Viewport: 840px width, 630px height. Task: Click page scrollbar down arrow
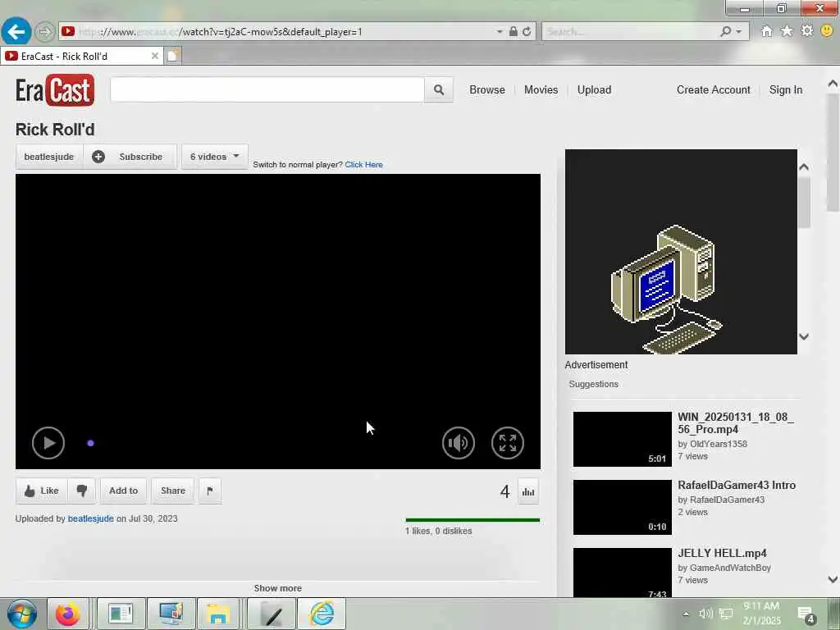click(x=833, y=579)
